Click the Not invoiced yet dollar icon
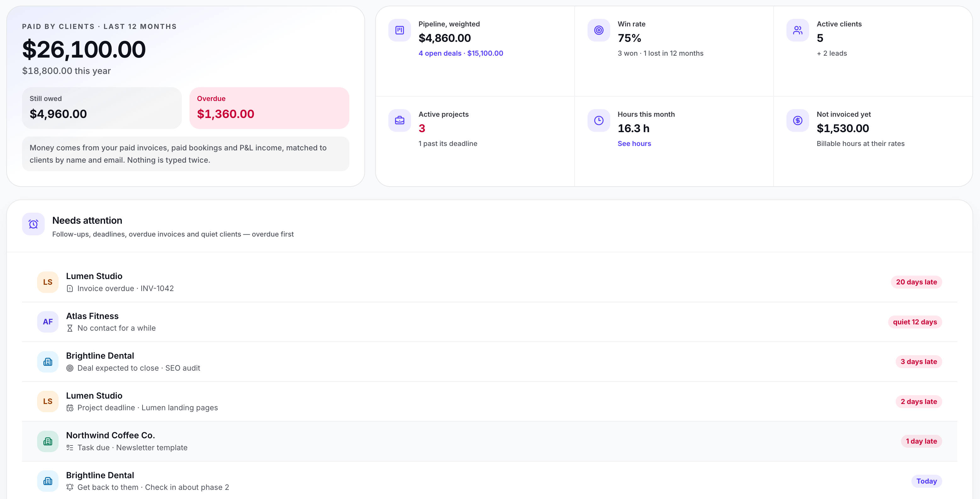Viewport: 980px width, 499px height. (797, 121)
